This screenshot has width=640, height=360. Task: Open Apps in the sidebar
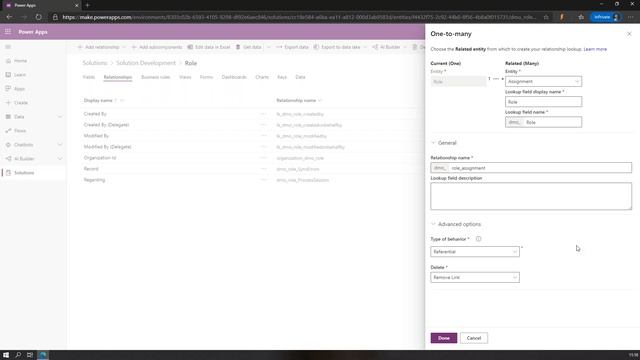point(19,89)
